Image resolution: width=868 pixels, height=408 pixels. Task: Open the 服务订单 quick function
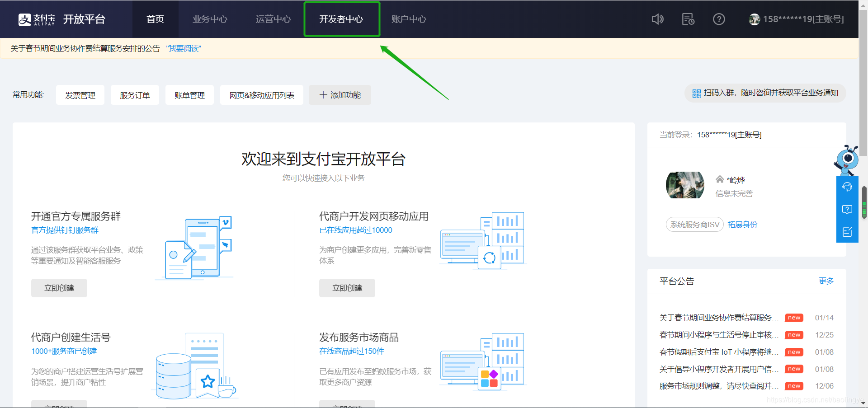click(x=135, y=95)
